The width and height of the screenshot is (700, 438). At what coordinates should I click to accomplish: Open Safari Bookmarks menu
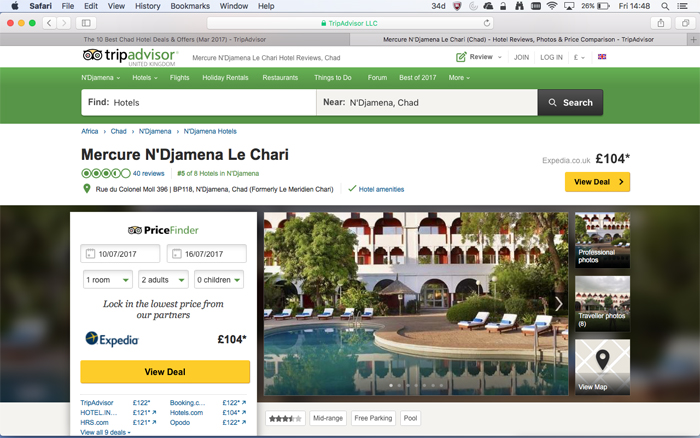pyautogui.click(x=190, y=6)
